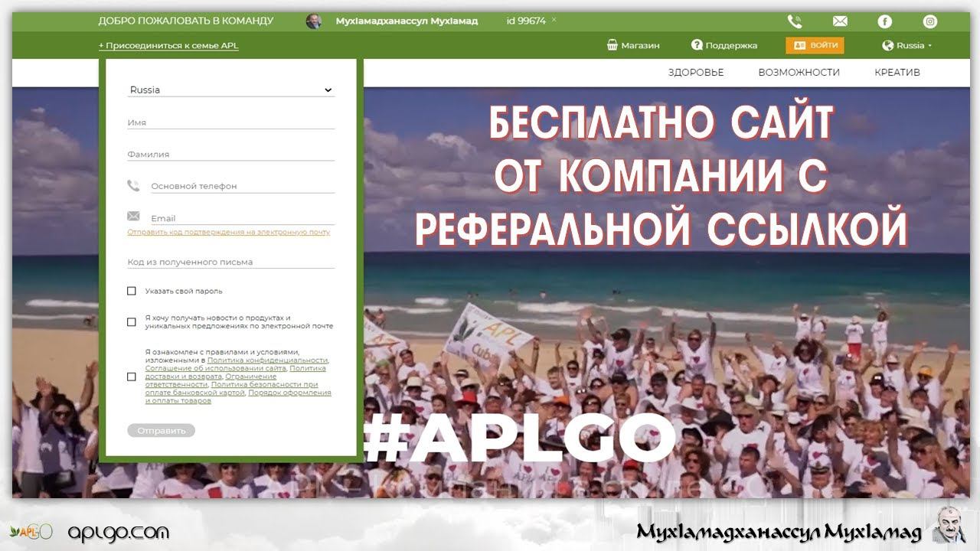Click the envelope icon beside Email field
This screenshot has height=551, width=980.
[x=133, y=217]
